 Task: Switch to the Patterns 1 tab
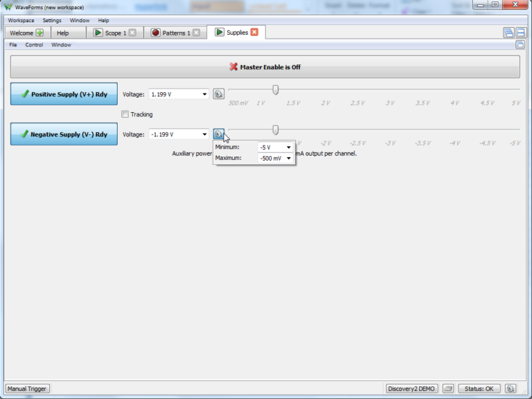[x=175, y=33]
